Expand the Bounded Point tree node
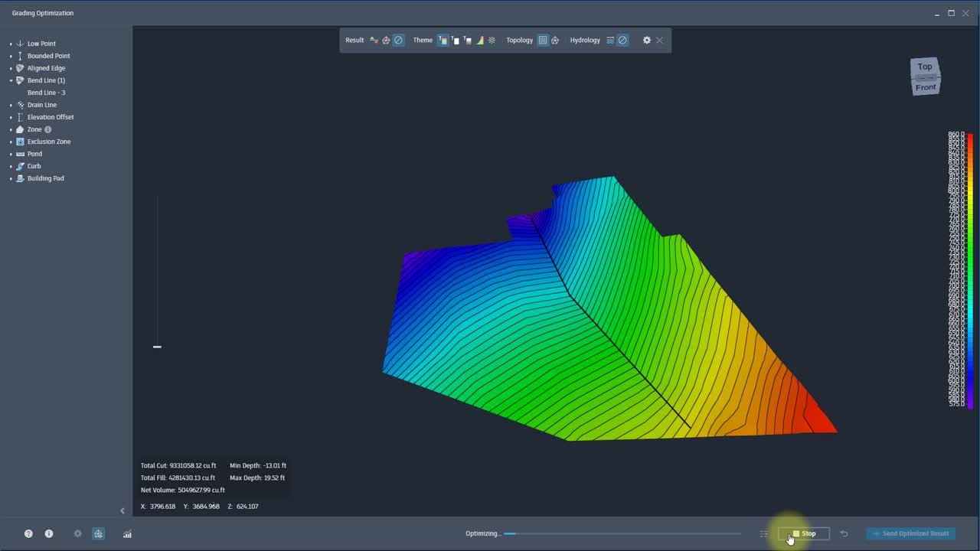Image resolution: width=980 pixels, height=551 pixels. point(11,56)
